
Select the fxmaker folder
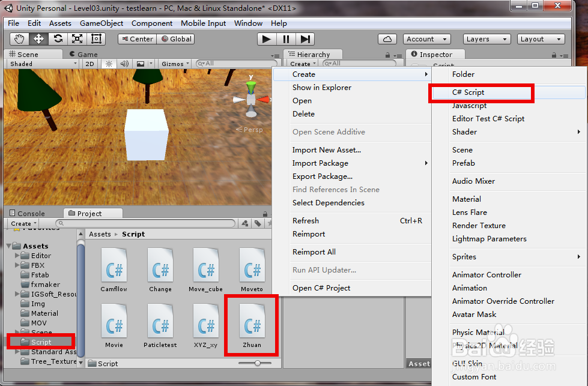40,285
